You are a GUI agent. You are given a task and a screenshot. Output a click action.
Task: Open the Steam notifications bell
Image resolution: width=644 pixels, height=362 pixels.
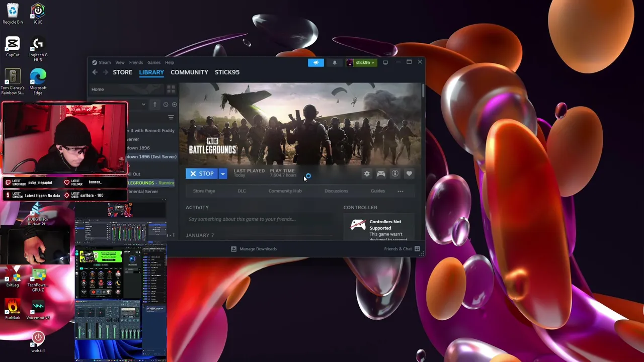(x=335, y=62)
